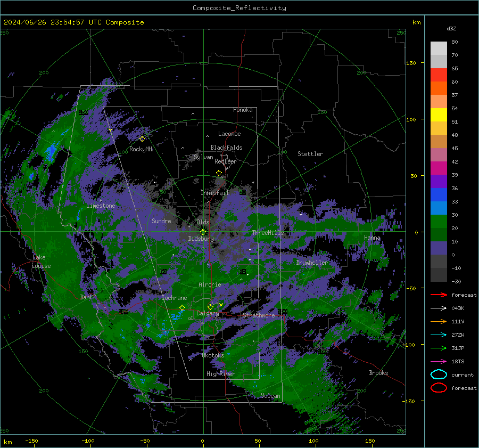Click the Innisfail label

(x=214, y=193)
